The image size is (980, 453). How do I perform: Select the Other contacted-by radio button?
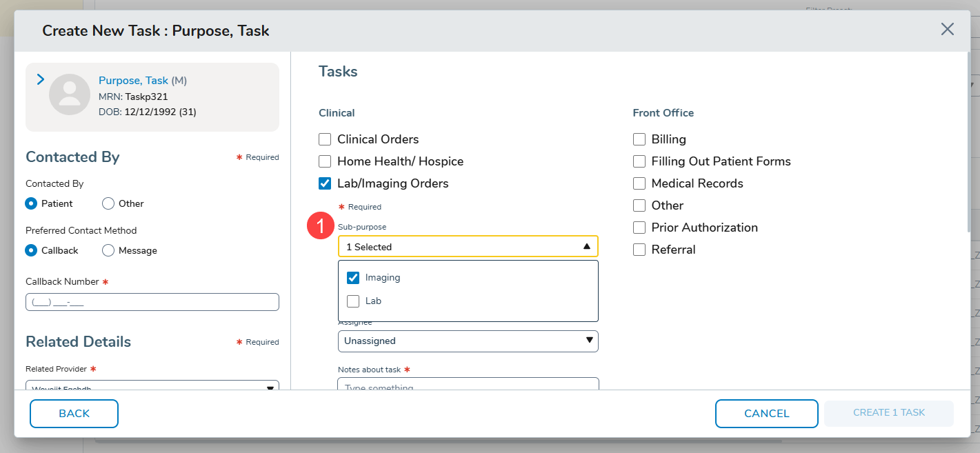[x=108, y=203]
